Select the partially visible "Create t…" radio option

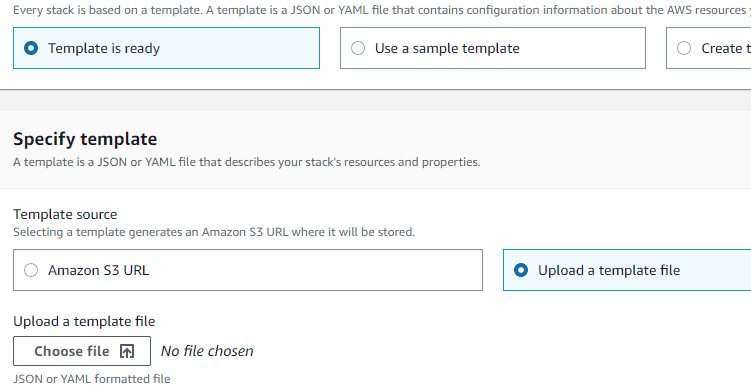point(684,48)
